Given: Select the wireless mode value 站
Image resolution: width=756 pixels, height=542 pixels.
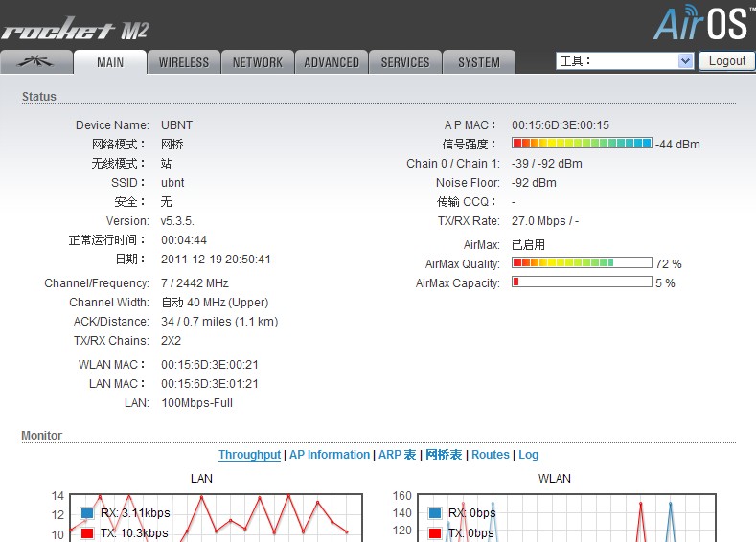Looking at the screenshot, I should point(167,164).
